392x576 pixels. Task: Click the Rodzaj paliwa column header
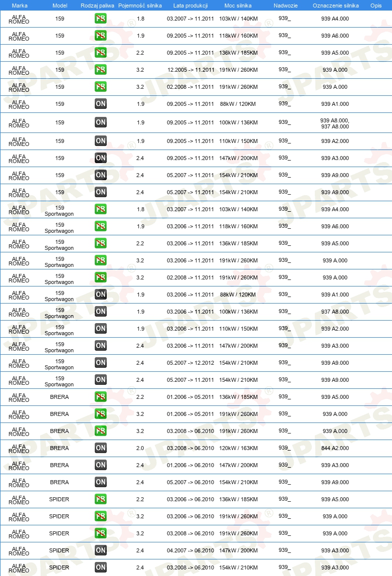click(x=97, y=6)
